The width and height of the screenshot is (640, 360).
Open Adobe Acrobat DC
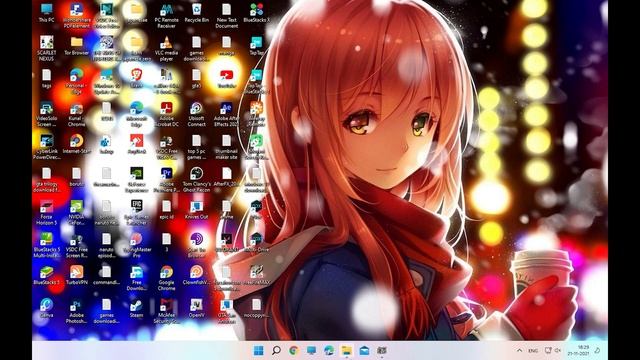(x=167, y=114)
